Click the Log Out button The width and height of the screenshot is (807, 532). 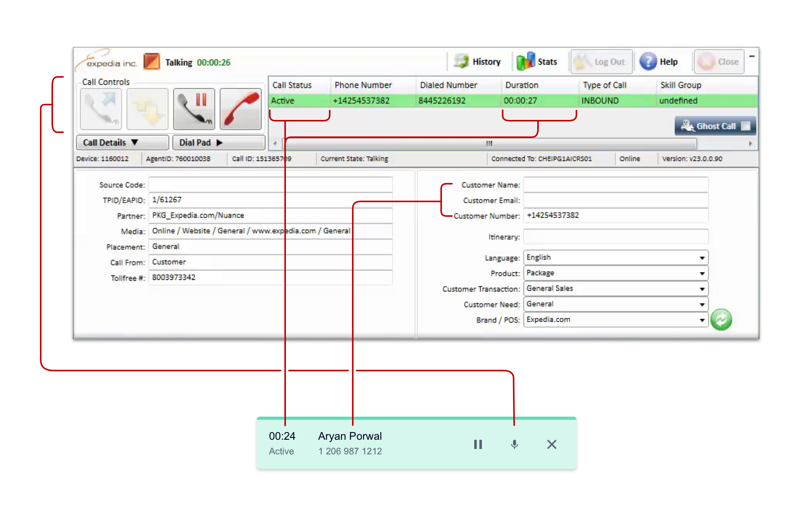[x=601, y=62]
